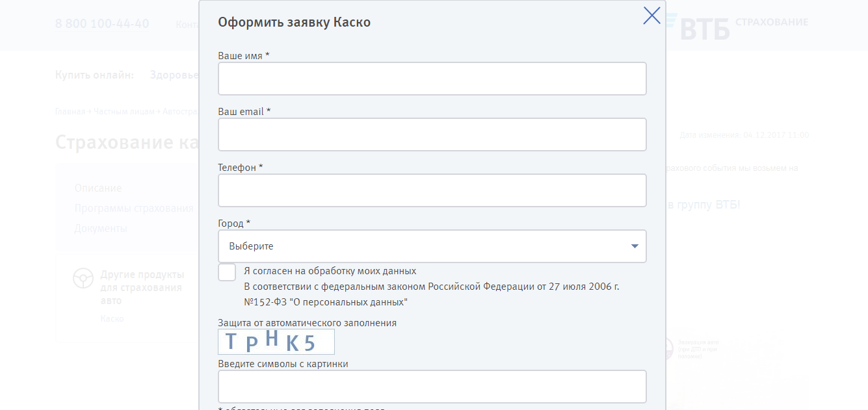
Task: Click the 8 800 100-44-40 phone number
Action: (x=102, y=24)
